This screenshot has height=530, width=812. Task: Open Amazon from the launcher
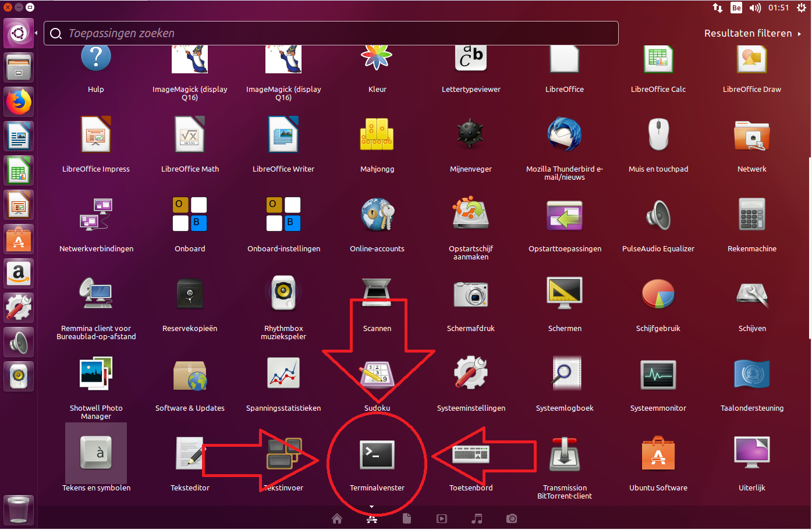[x=19, y=273]
